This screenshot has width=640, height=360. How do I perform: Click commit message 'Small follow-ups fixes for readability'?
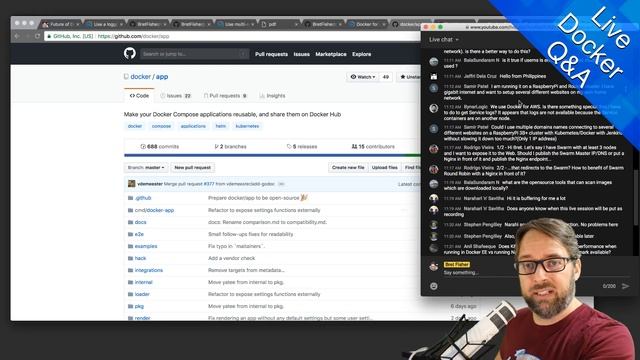(x=251, y=234)
